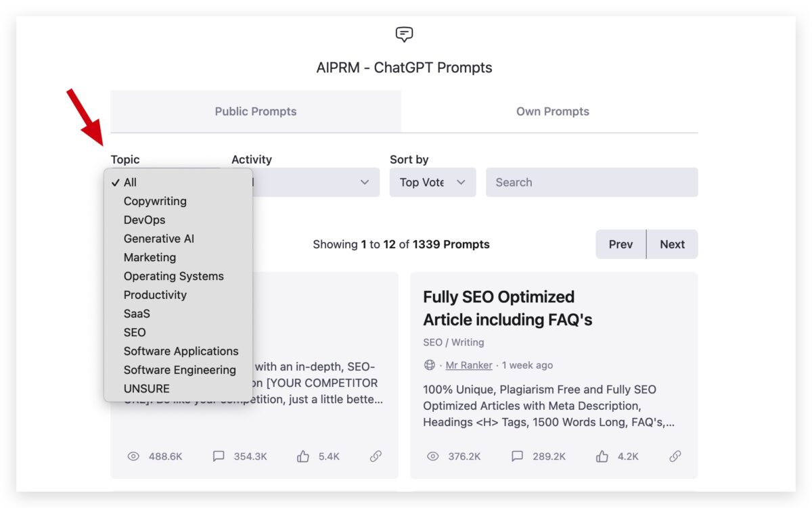The image size is (812, 508).
Task: Switch to the Public Prompts tab
Action: click(256, 112)
